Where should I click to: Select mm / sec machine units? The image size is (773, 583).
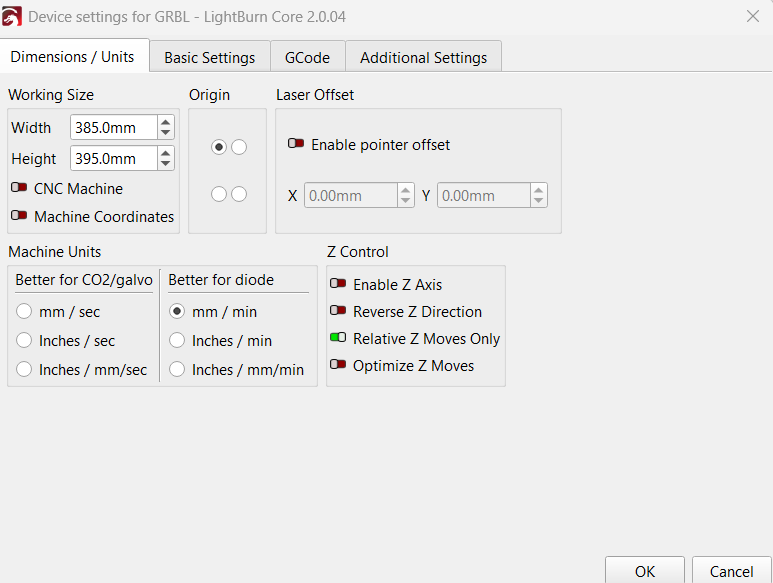pyautogui.click(x=25, y=312)
